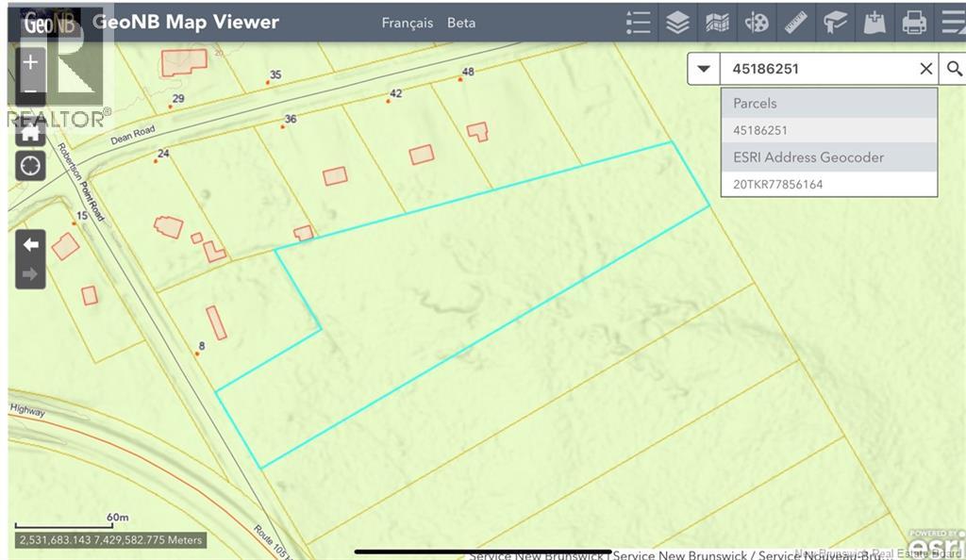
Task: Open the collapsed toolbar menu at top right
Action: click(x=951, y=22)
